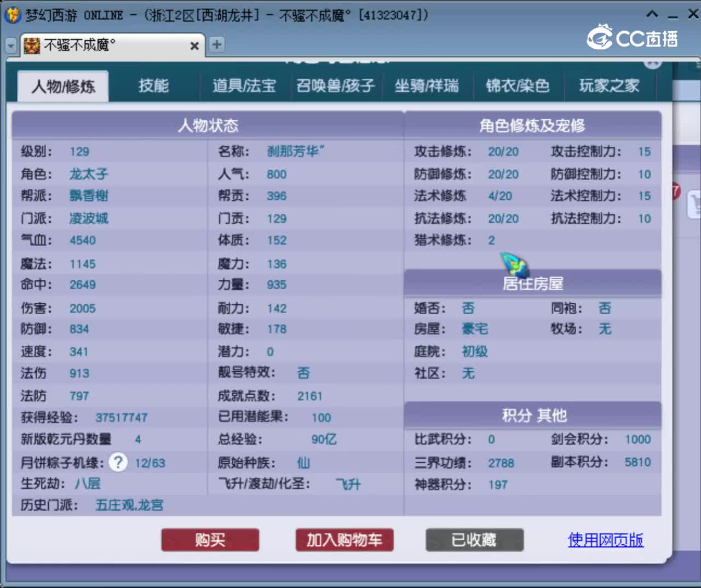
Task: Close the 不骚不成魔° tab
Action: [194, 46]
